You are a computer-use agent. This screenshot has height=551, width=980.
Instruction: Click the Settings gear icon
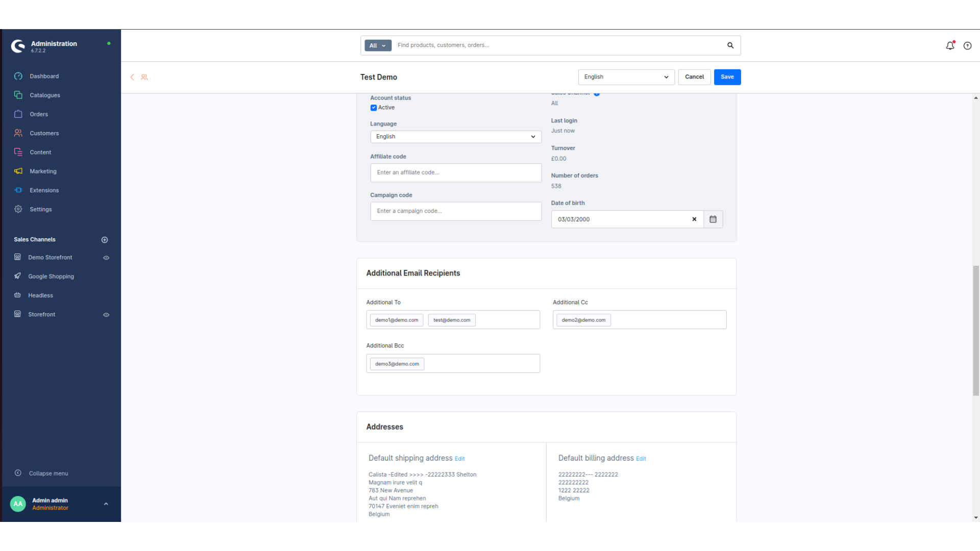pos(18,209)
